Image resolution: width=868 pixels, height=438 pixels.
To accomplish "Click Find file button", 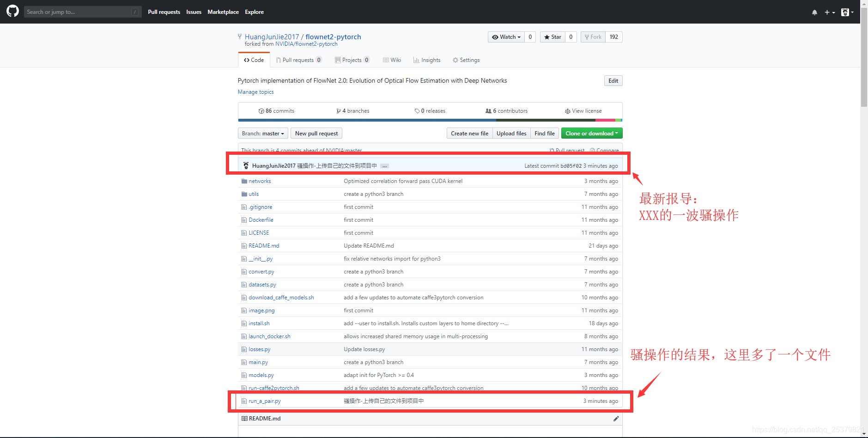I will coord(545,134).
